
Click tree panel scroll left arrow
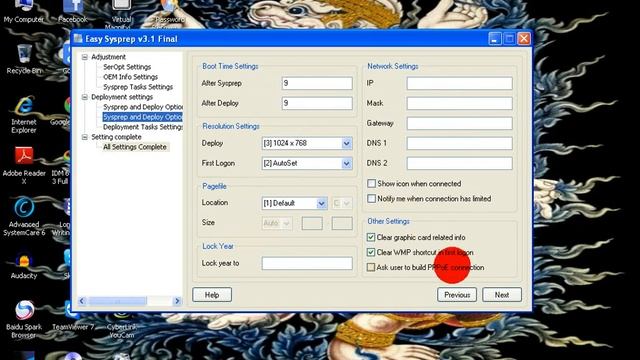click(82, 301)
